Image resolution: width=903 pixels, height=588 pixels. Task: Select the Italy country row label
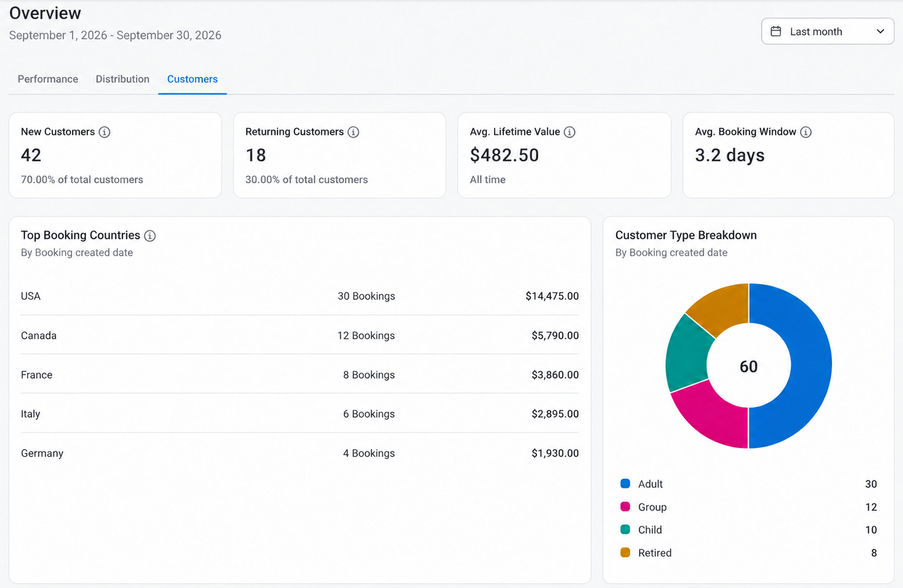(30, 414)
